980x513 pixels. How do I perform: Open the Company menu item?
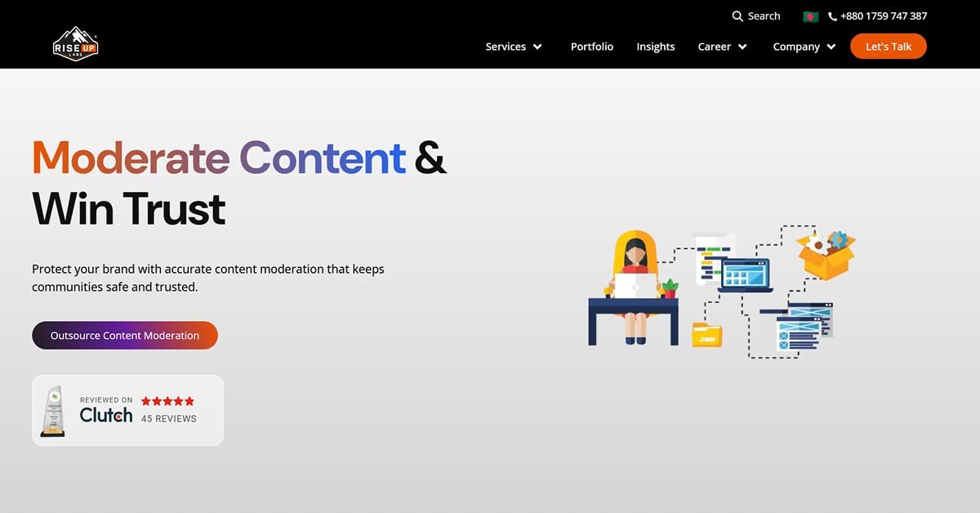click(x=796, y=47)
